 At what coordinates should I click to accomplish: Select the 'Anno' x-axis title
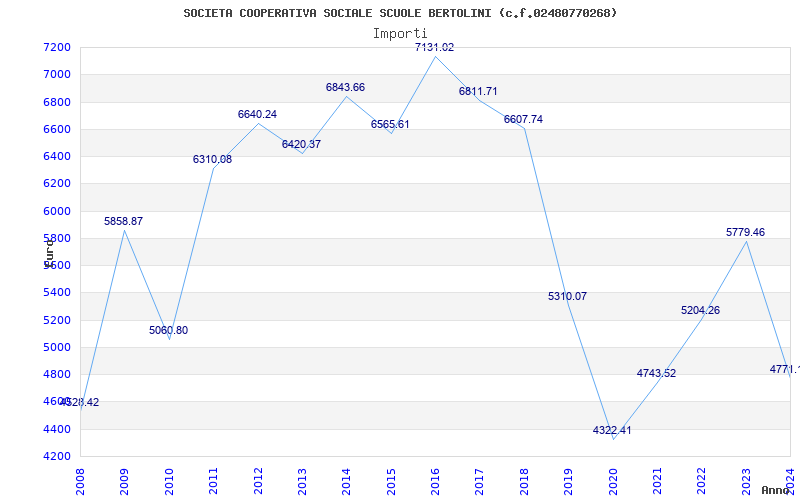776,490
